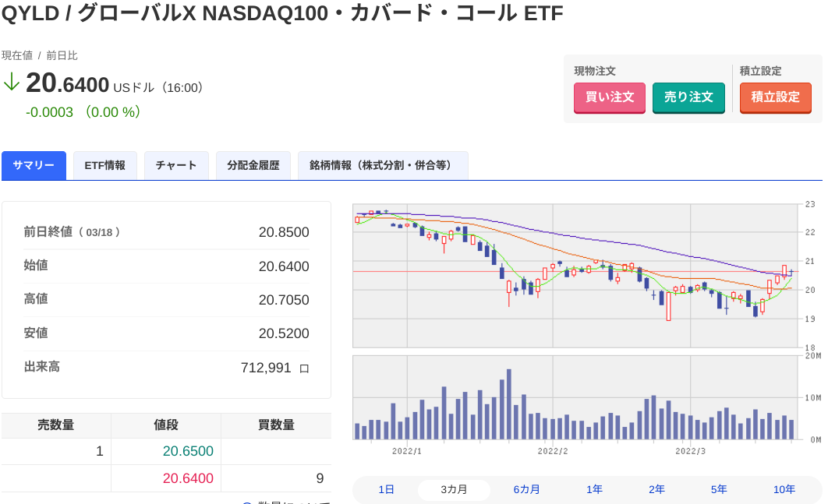Click the 20.6500 ask price
The width and height of the screenshot is (828, 504).
188,451
